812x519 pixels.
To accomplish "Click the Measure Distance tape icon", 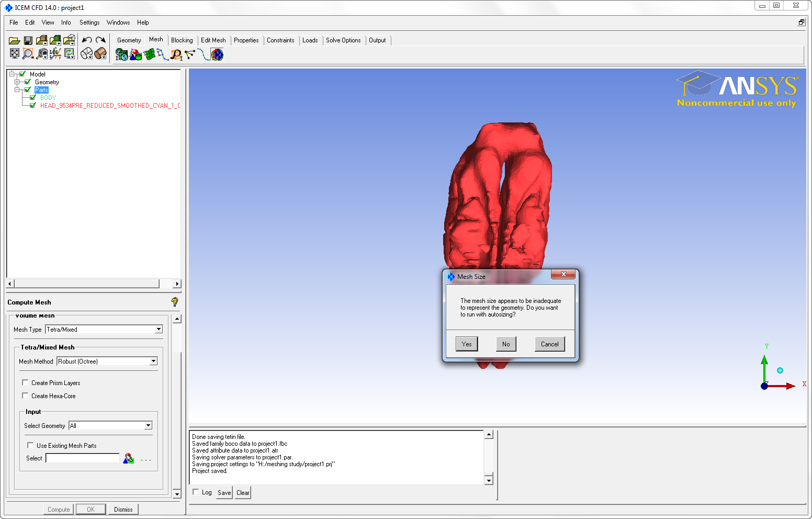I will [x=42, y=53].
